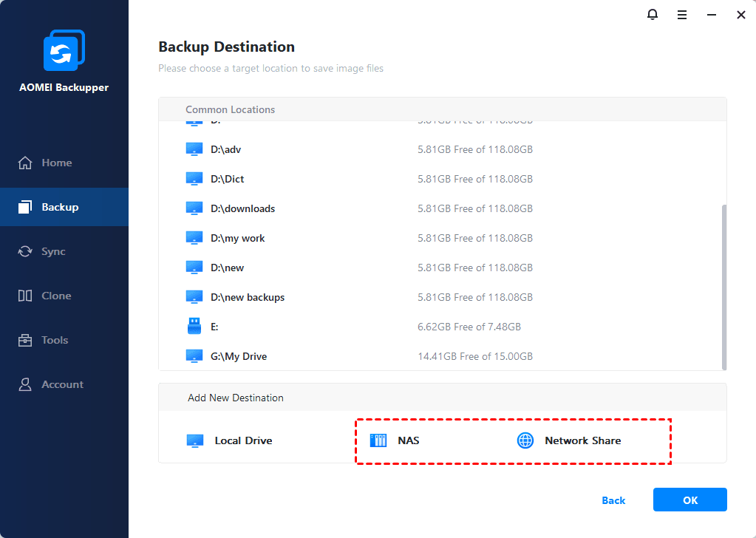Open the Account page
The image size is (756, 538).
[x=62, y=384]
